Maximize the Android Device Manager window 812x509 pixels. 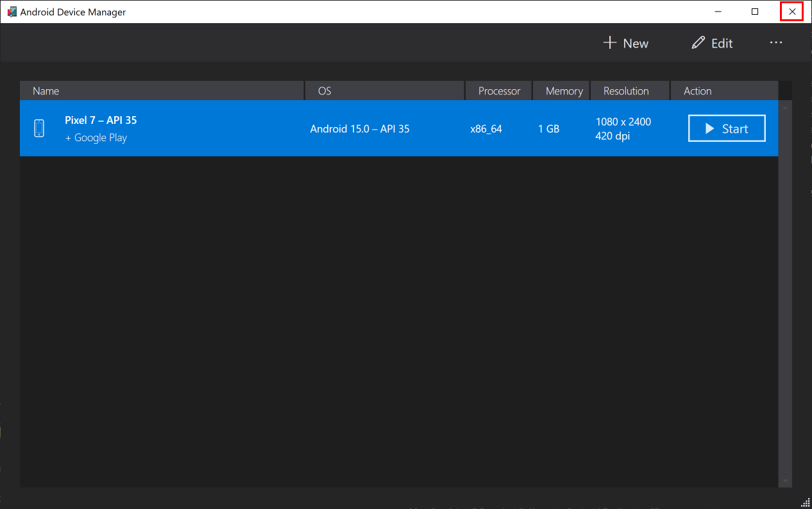tap(755, 11)
